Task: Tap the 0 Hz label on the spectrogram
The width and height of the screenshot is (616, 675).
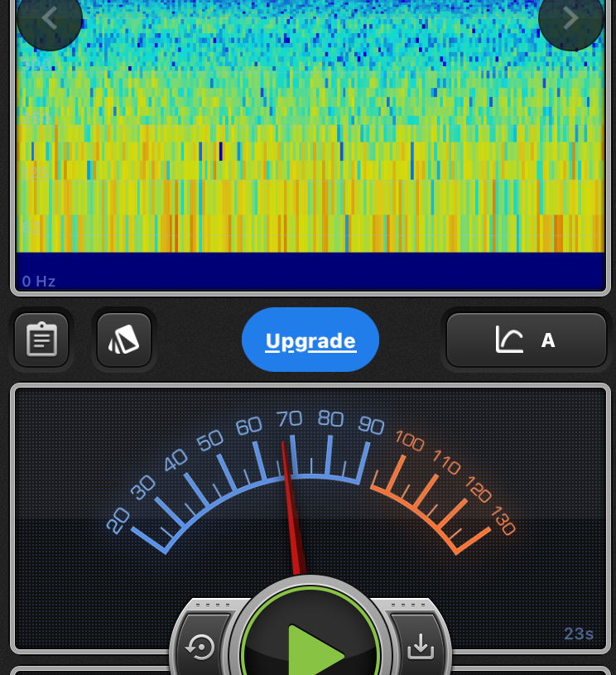Action: coord(39,282)
